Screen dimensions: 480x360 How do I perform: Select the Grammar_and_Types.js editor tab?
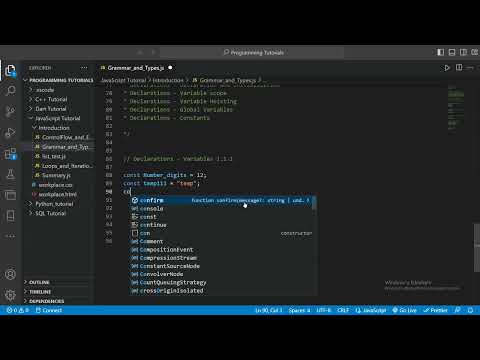point(137,68)
